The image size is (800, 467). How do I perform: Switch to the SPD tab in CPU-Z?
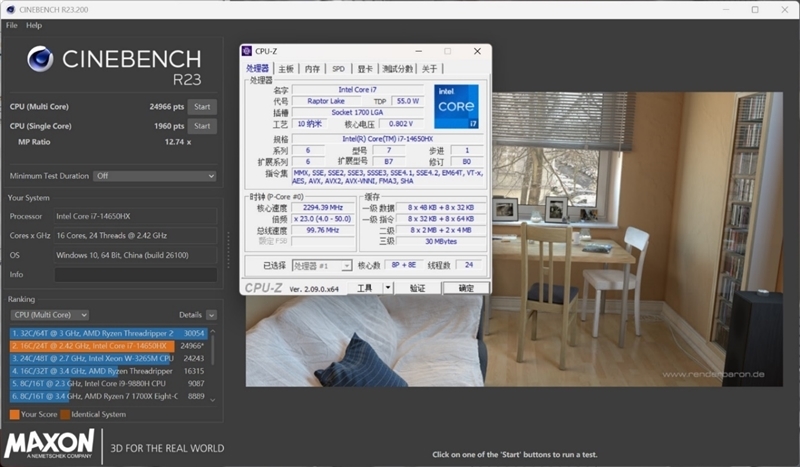pos(338,69)
